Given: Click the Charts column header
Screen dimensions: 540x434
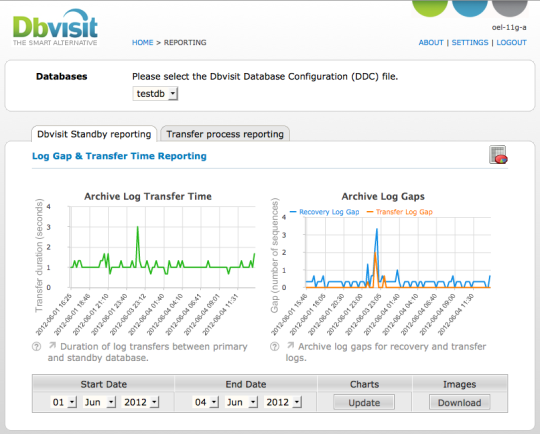Looking at the screenshot, I should tap(364, 384).
